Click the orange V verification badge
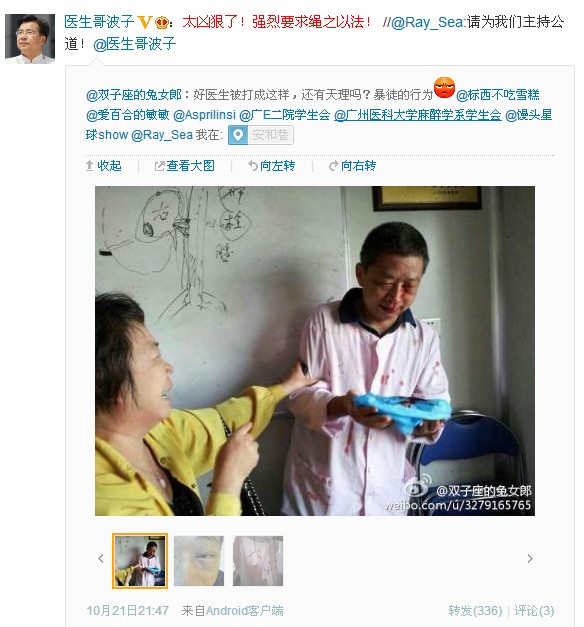 [144, 22]
